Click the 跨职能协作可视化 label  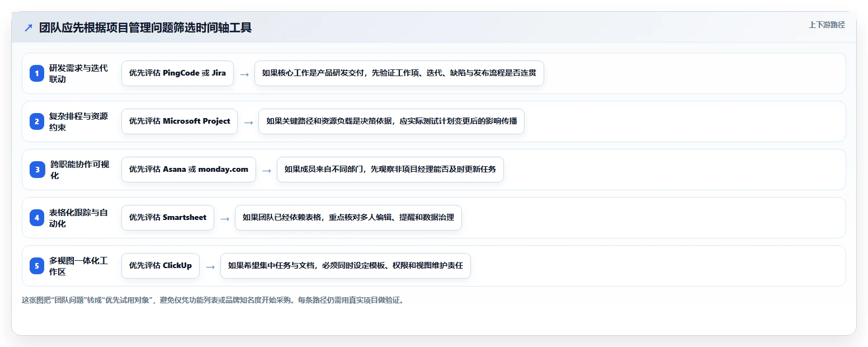(x=79, y=170)
